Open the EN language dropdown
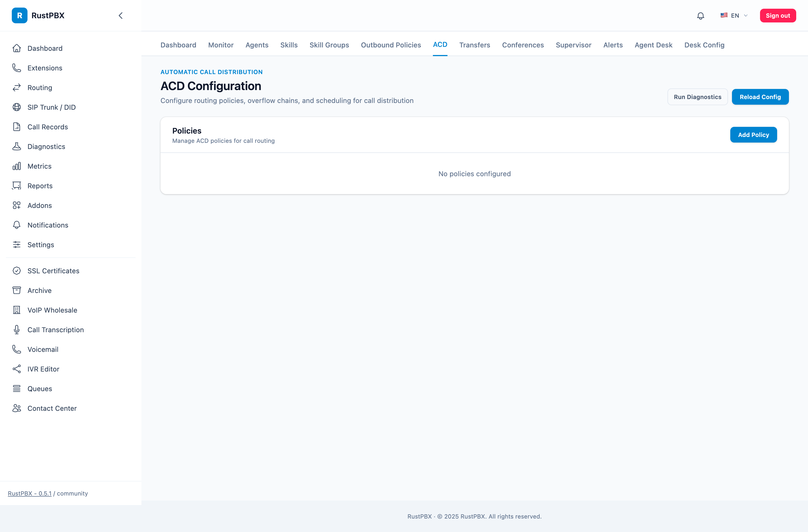The width and height of the screenshot is (808, 532). pyautogui.click(x=734, y=16)
